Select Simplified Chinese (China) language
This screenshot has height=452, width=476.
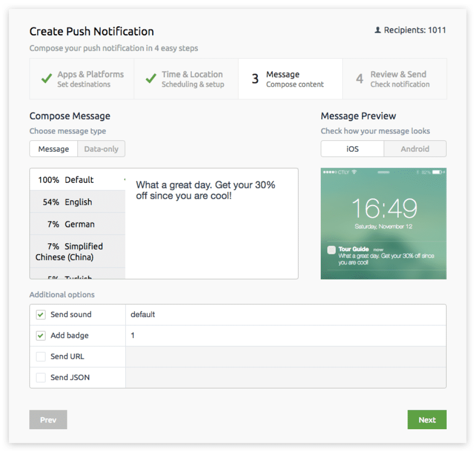pyautogui.click(x=78, y=252)
